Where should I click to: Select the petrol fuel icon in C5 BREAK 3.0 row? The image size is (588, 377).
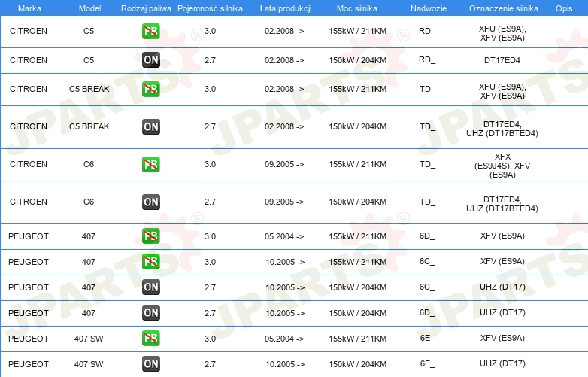pos(150,89)
